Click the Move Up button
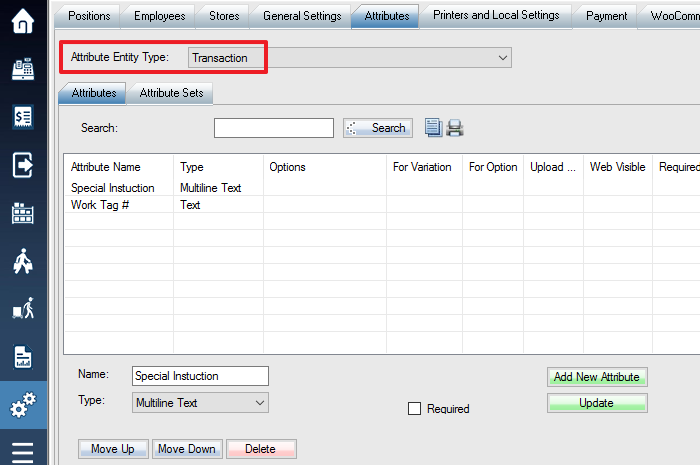The width and height of the screenshot is (700, 465). click(x=113, y=449)
